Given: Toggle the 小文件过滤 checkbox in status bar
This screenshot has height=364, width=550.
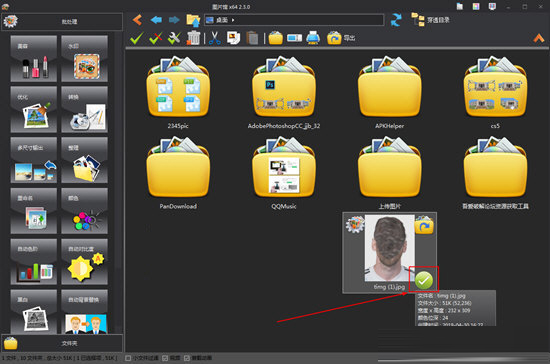Looking at the screenshot, I should pos(128,358).
